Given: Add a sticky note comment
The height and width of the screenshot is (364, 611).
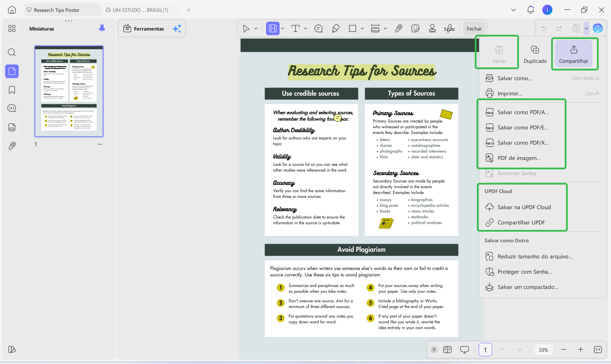Looking at the screenshot, I should tap(318, 28).
